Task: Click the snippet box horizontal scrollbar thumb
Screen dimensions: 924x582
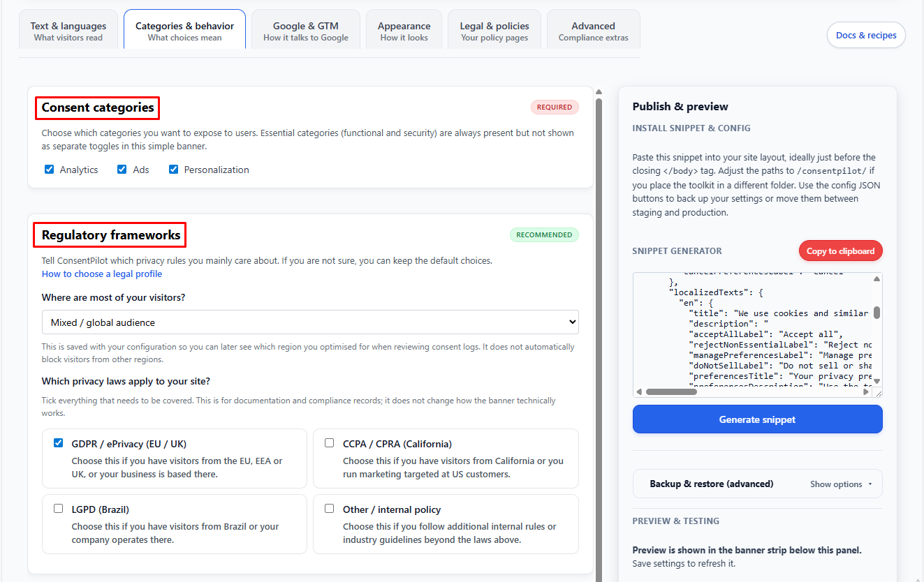Action: pos(671,391)
